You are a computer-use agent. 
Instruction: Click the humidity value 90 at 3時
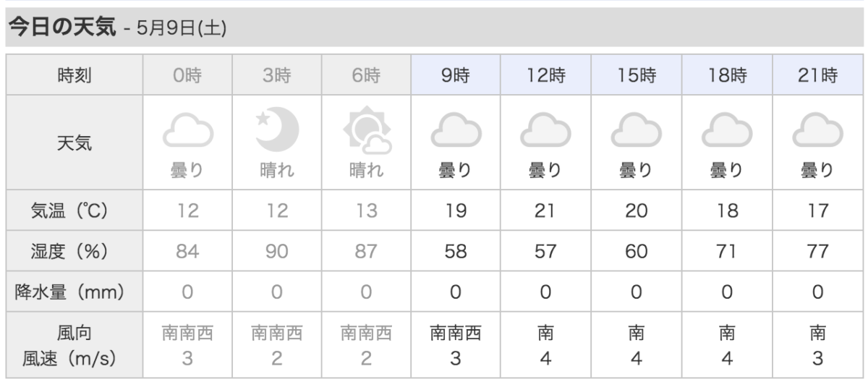click(277, 251)
